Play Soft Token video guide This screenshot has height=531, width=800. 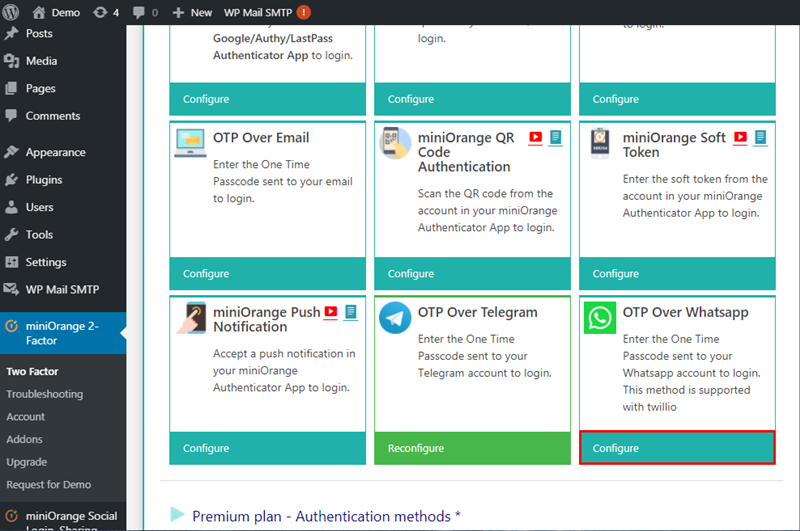740,138
